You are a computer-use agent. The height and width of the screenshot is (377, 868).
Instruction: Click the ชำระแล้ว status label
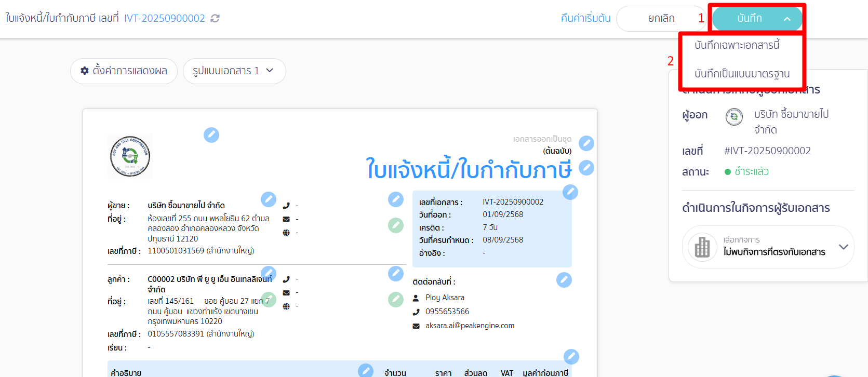[752, 172]
